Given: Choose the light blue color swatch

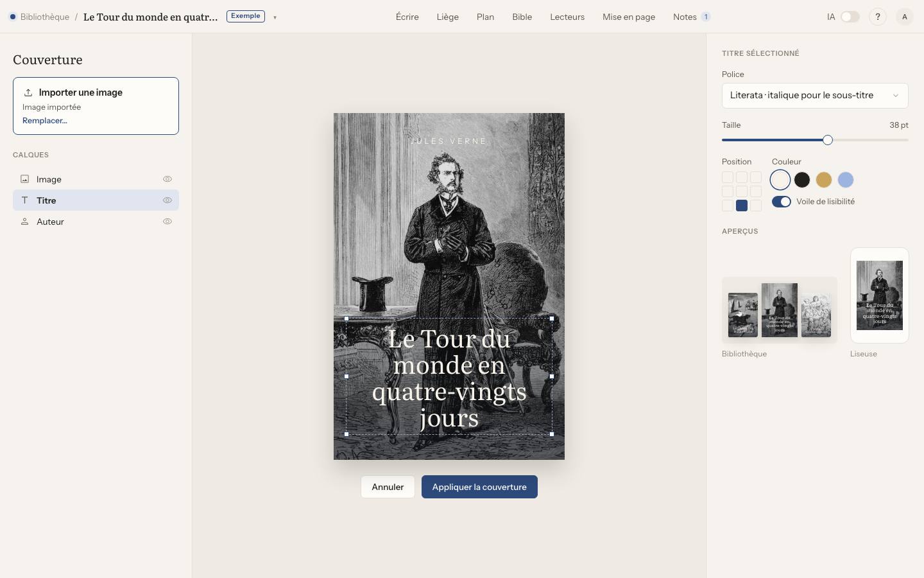Looking at the screenshot, I should point(846,180).
